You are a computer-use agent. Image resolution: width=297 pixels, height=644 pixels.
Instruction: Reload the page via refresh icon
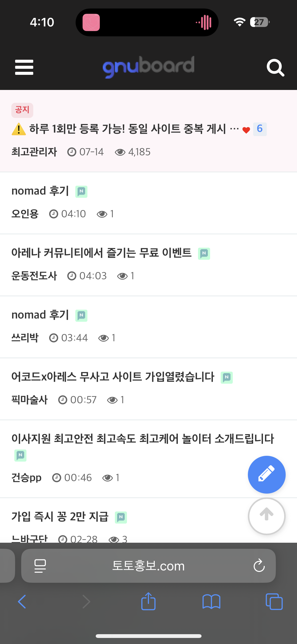(x=259, y=566)
